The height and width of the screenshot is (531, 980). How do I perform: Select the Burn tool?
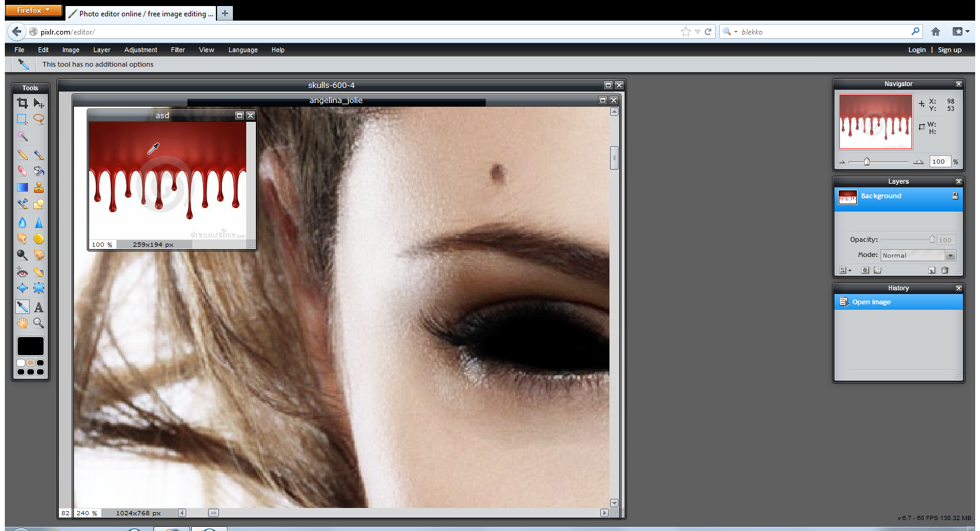point(39,255)
